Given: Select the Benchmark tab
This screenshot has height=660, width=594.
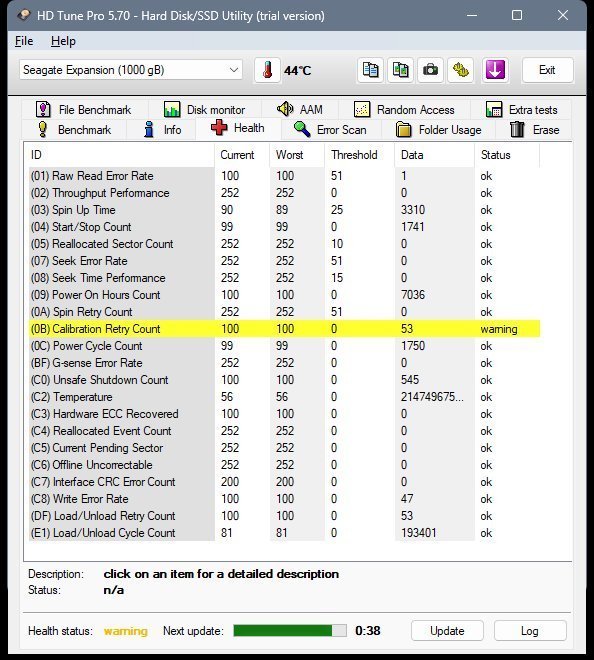Looking at the screenshot, I should point(74,130).
